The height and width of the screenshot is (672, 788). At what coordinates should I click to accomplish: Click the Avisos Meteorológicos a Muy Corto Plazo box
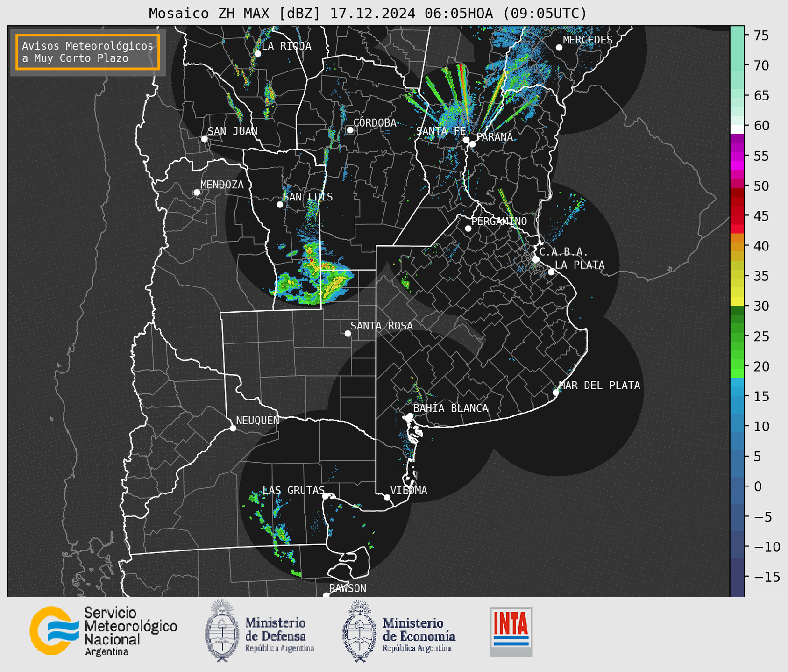88,52
